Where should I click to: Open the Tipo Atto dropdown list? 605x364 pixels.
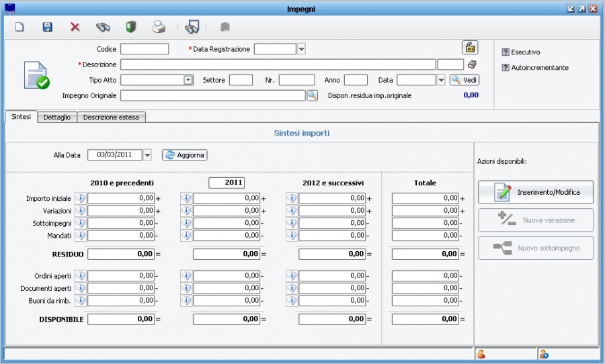[x=188, y=80]
